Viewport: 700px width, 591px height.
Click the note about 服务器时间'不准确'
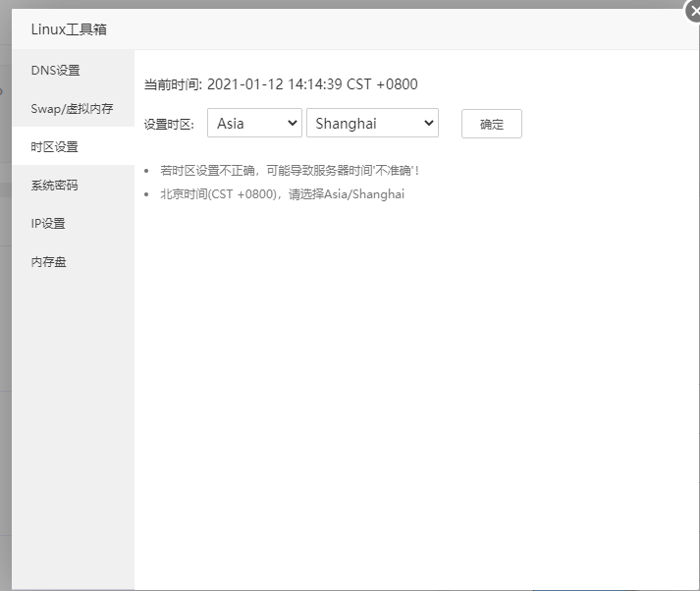pyautogui.click(x=290, y=171)
